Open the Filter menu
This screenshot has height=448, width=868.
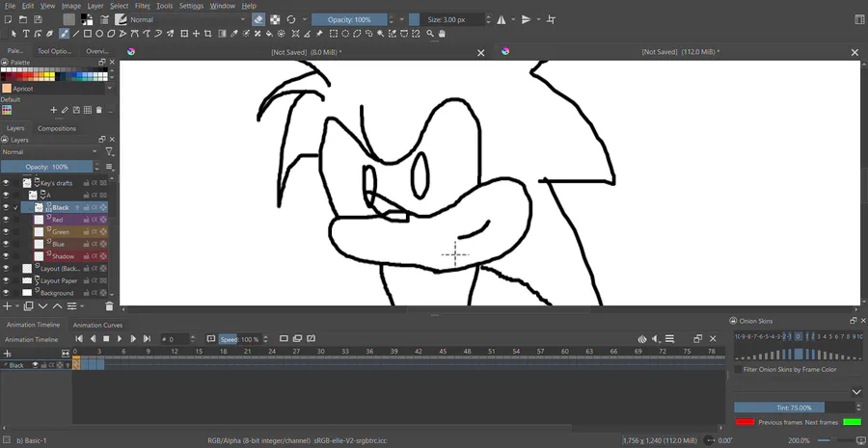[143, 6]
